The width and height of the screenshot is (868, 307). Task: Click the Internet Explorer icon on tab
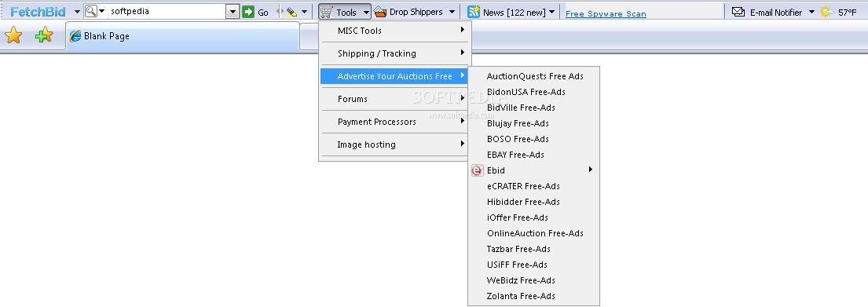75,36
